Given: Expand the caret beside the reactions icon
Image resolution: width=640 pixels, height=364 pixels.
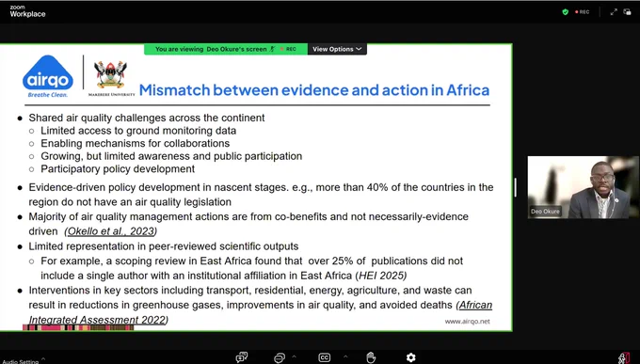Looking at the screenshot, I should [x=294, y=357].
